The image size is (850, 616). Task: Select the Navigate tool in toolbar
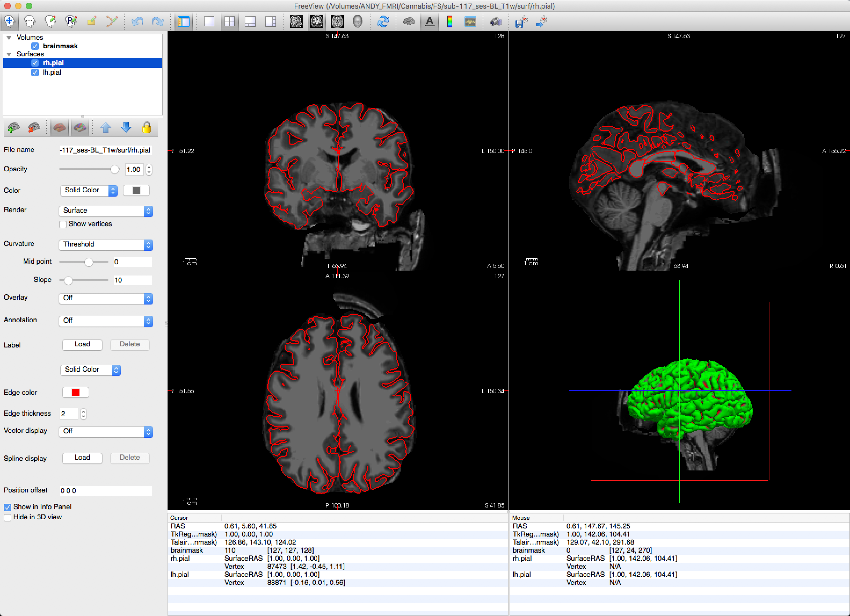pyautogui.click(x=10, y=21)
